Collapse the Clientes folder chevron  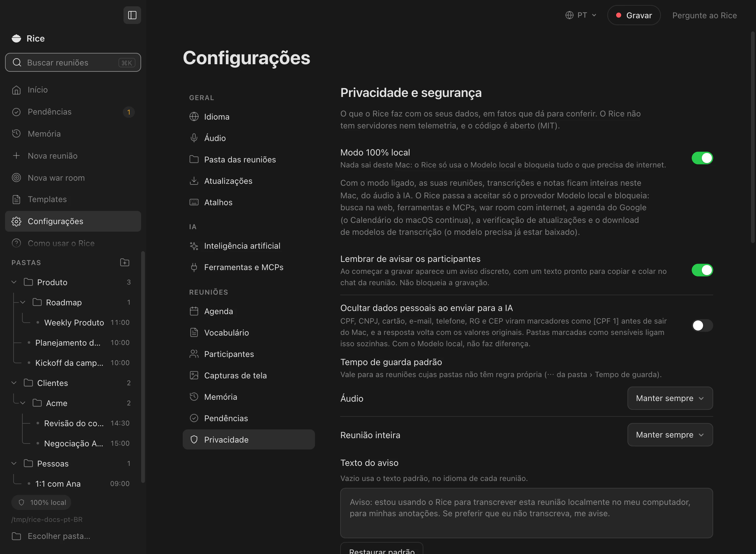[14, 383]
